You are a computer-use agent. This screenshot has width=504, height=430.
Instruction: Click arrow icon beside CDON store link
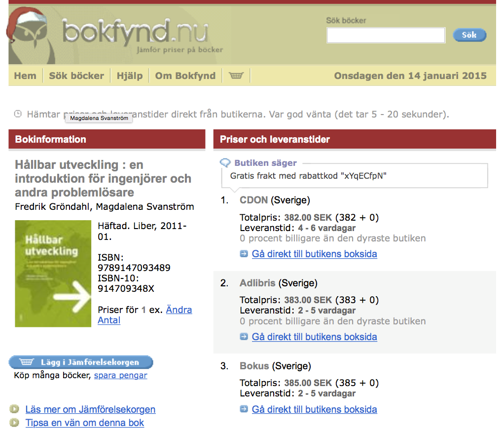(244, 254)
